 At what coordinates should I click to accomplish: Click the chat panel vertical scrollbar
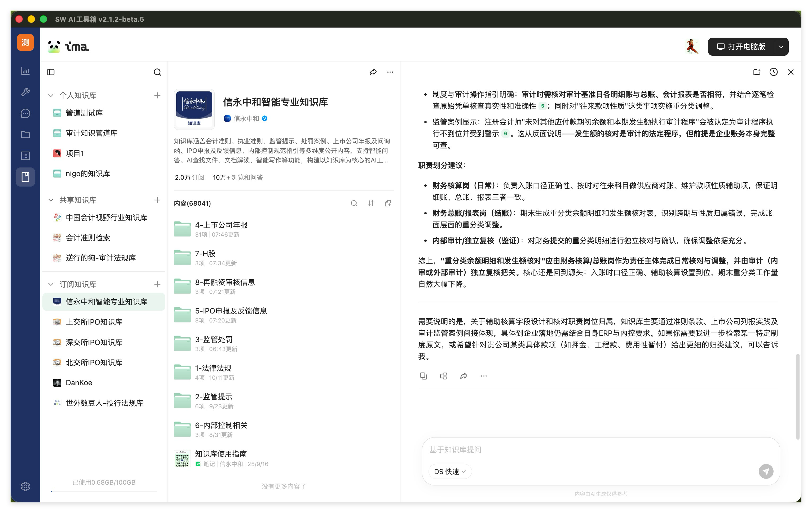pyautogui.click(x=798, y=396)
